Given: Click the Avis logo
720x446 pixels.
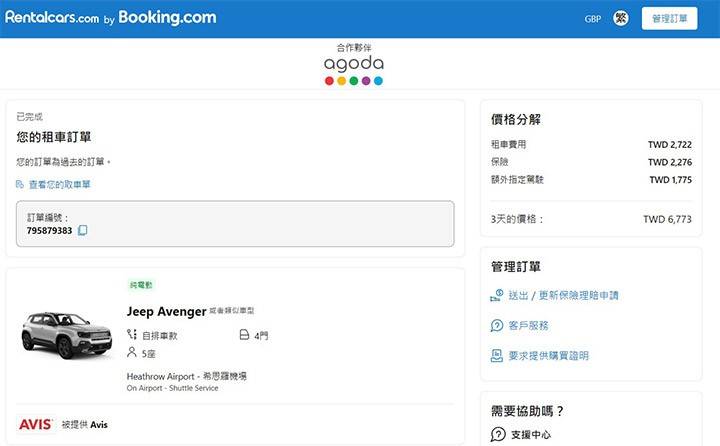Looking at the screenshot, I should [36, 424].
